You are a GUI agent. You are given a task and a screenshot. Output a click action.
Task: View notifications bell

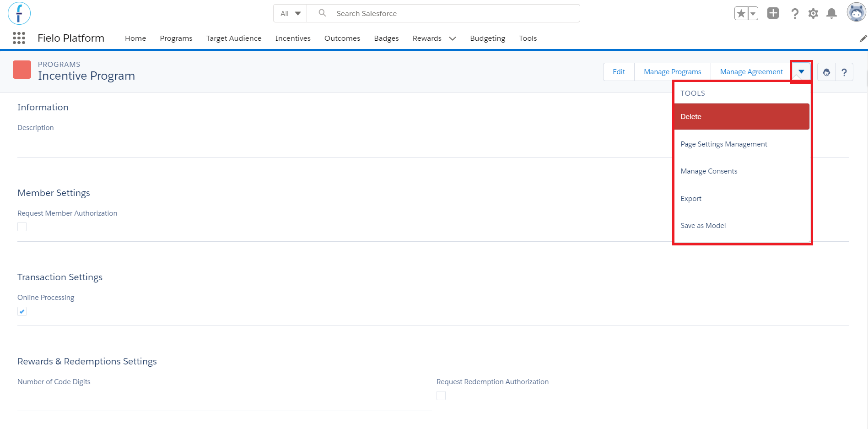pos(832,13)
